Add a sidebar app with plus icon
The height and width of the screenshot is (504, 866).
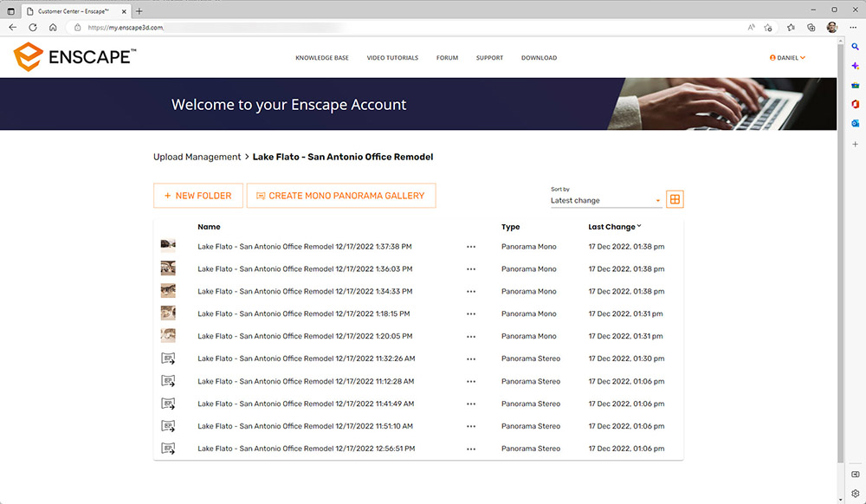click(855, 144)
